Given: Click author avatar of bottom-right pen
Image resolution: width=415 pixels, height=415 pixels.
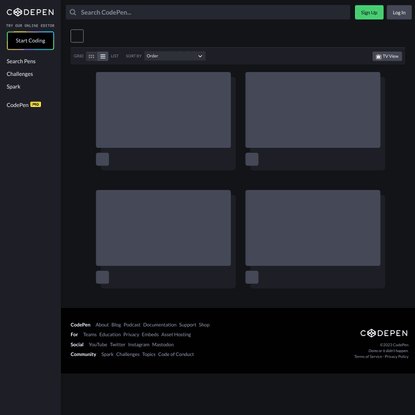Looking at the screenshot, I should pos(252,277).
